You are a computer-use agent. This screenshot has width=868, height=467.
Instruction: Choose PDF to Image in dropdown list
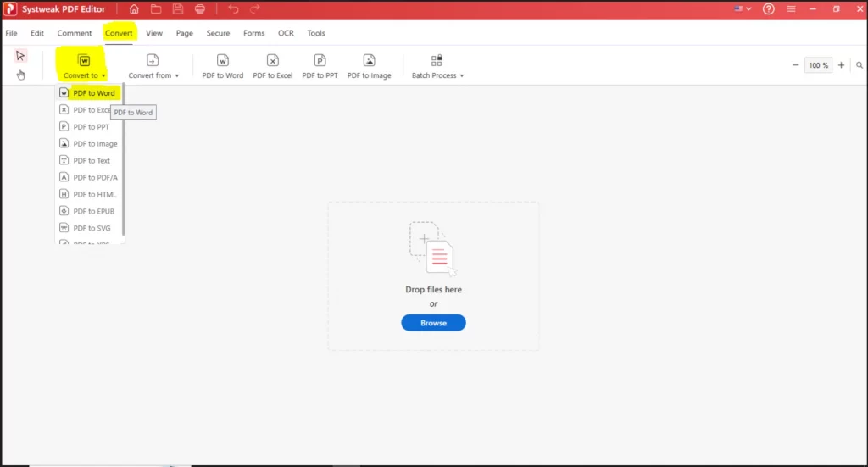[88, 144]
